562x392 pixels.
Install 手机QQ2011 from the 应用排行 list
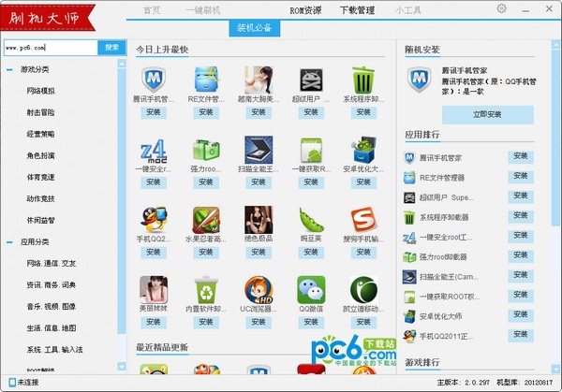[521, 335]
